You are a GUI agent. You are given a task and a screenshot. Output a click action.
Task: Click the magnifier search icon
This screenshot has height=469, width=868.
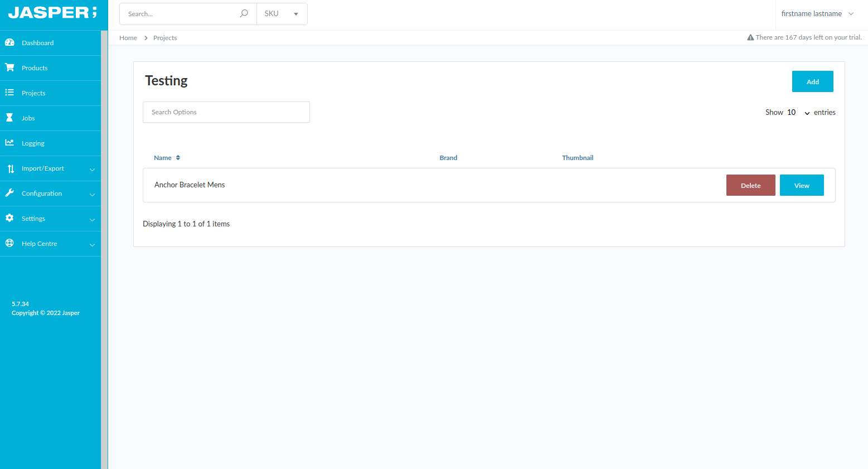(244, 14)
